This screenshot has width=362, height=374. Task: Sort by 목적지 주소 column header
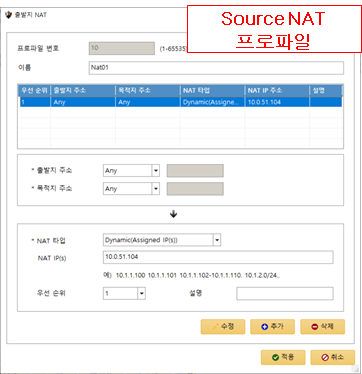pos(148,91)
